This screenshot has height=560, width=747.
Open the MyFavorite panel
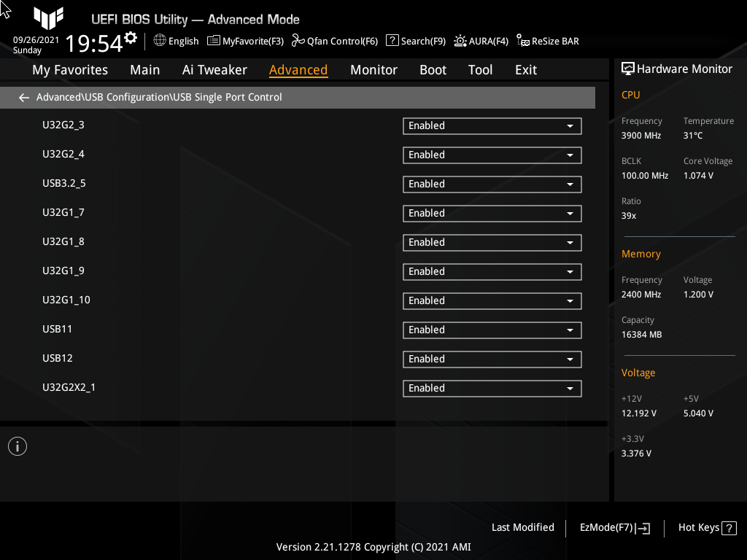coord(245,42)
